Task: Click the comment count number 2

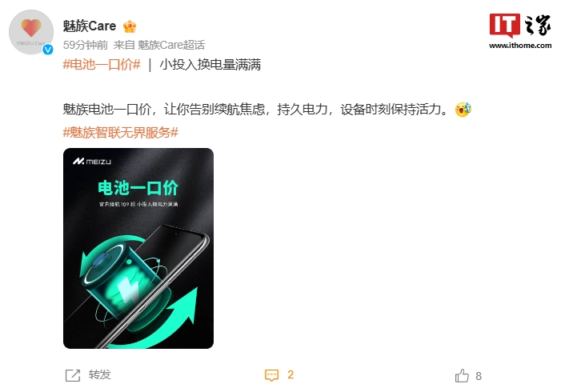Action: pyautogui.click(x=291, y=374)
